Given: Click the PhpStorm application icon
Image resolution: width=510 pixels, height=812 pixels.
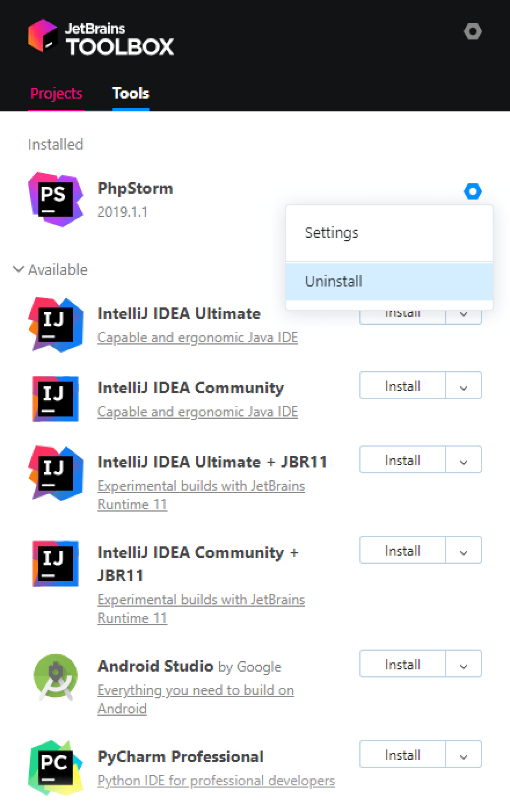Looking at the screenshot, I should (55, 199).
